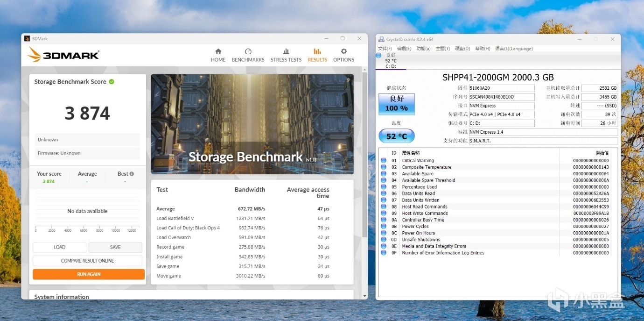Click the interface field NVM Express

point(502,106)
